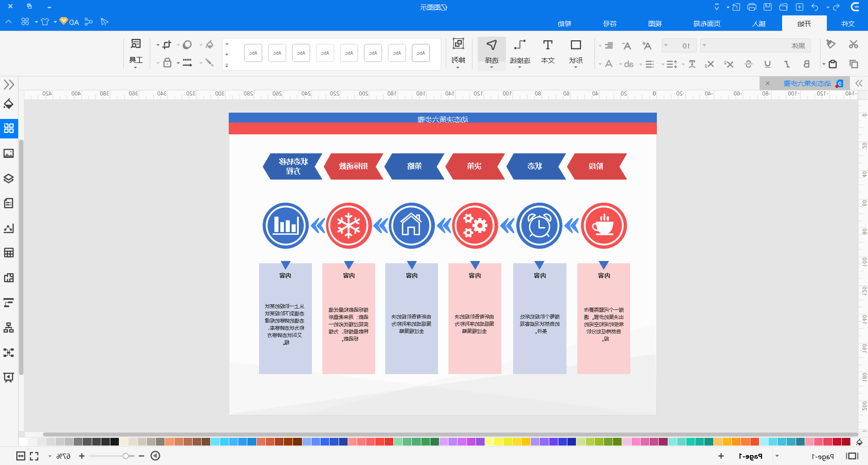Click the Paste clipboard icon
868x465 pixels.
[x=833, y=64]
